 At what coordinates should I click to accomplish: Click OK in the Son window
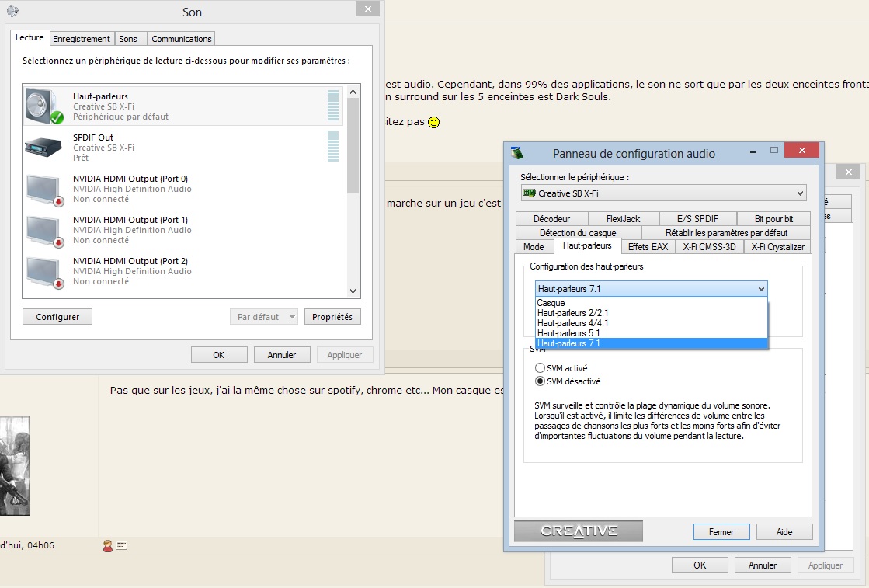[x=219, y=355]
